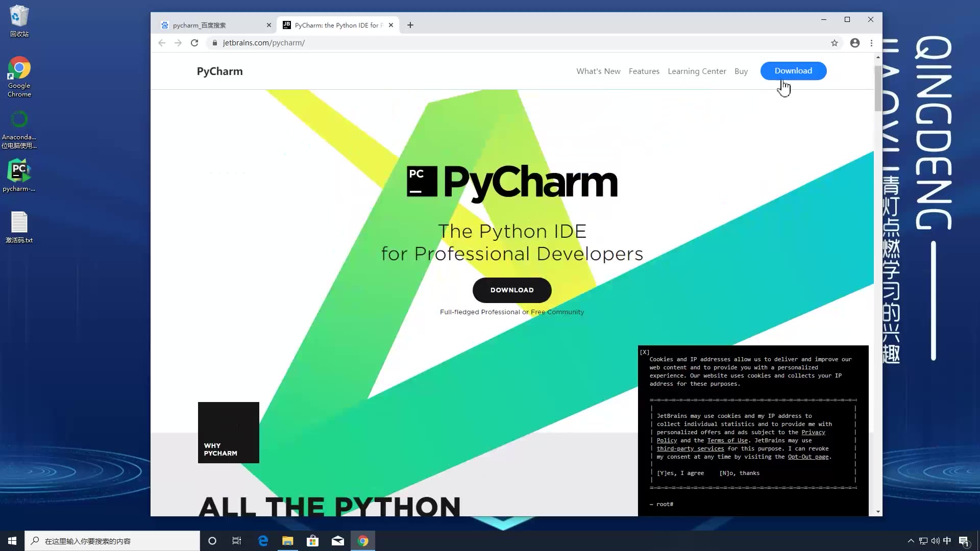The height and width of the screenshot is (551, 980).
Task: Open network status tray icon
Action: click(923, 541)
